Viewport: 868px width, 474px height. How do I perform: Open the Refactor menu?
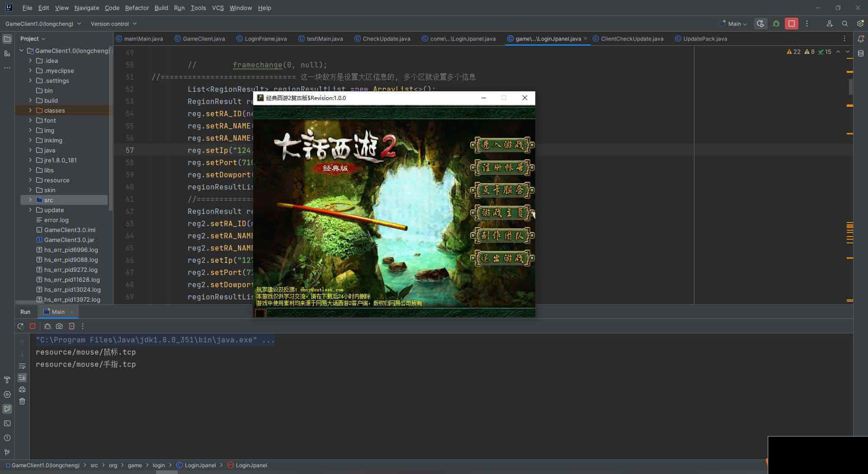point(137,8)
